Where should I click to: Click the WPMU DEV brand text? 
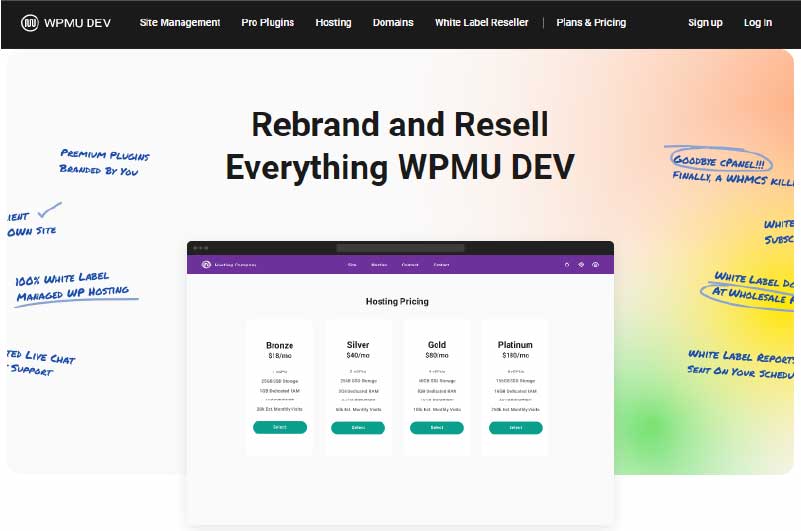tap(77, 23)
